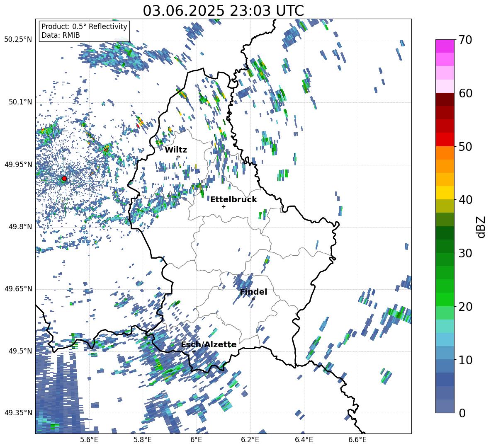
Task: Click the 49.5°N latitude label
Action: point(20,351)
